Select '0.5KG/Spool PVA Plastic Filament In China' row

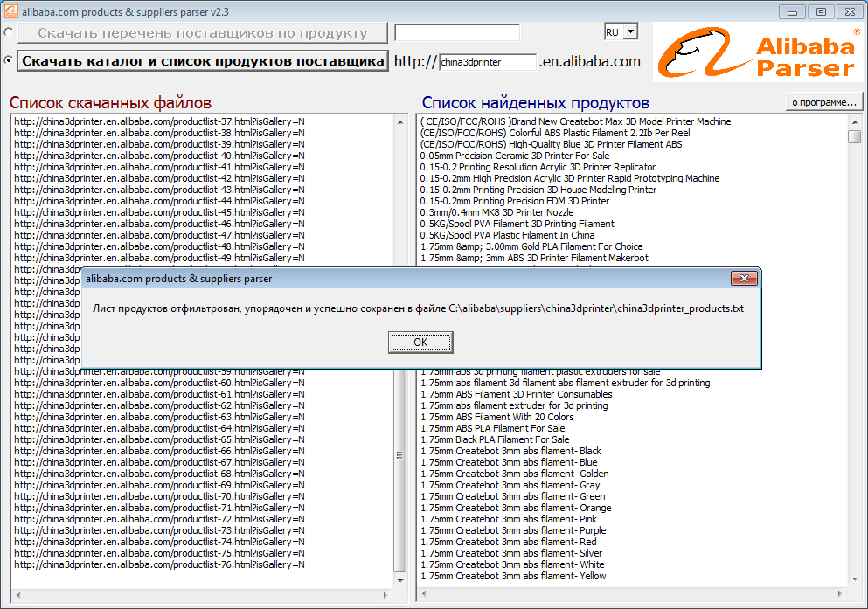pos(507,235)
